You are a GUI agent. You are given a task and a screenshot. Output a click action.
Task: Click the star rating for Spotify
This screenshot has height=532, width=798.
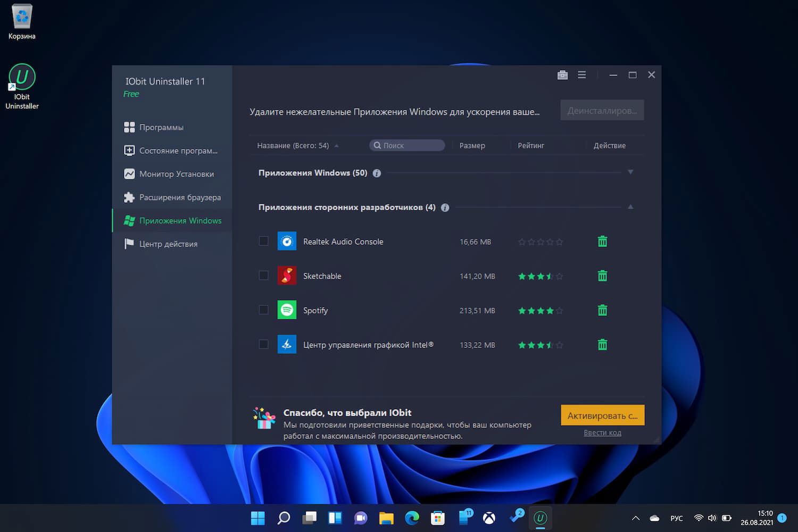(x=541, y=311)
